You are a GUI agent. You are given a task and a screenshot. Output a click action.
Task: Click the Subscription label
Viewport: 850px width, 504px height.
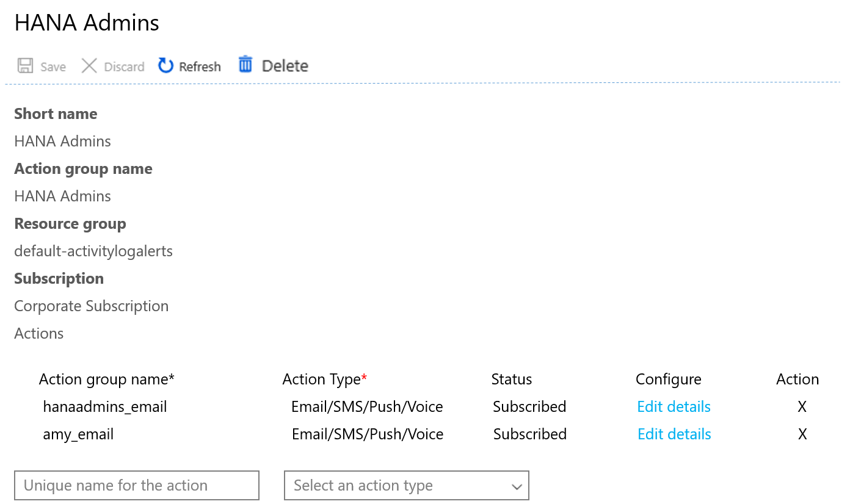coord(59,279)
